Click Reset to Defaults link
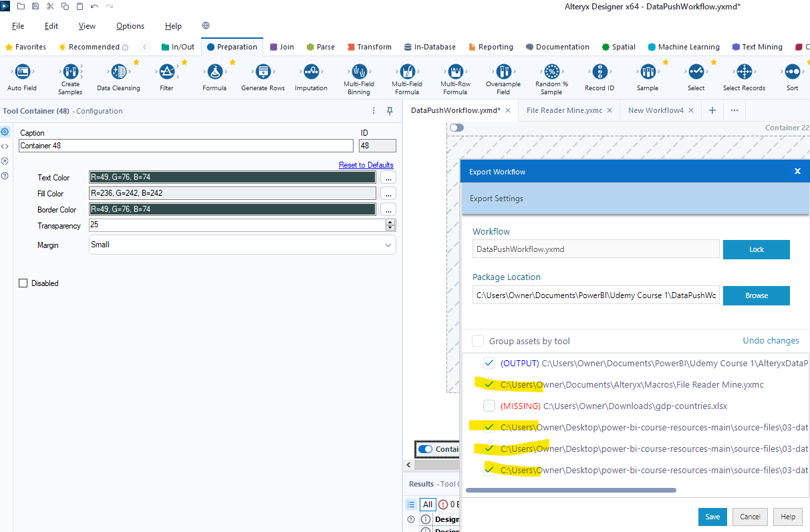Screen dimensions: 810x532 coord(366,164)
